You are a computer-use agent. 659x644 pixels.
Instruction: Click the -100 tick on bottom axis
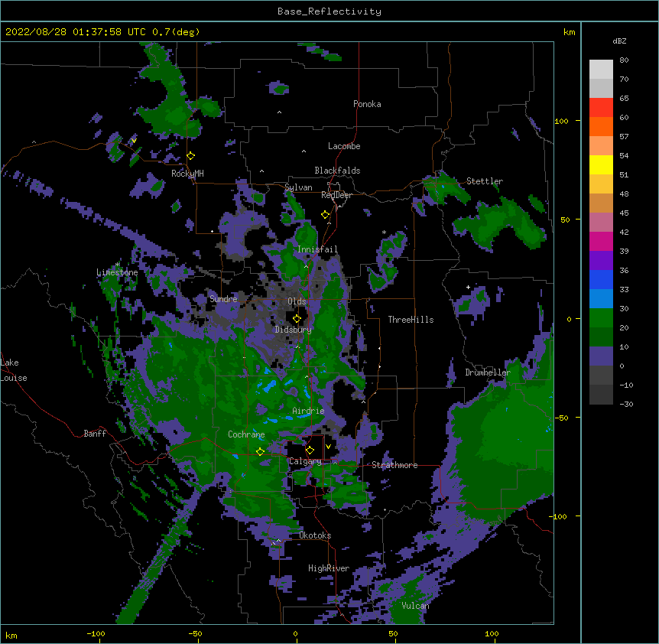[x=96, y=633]
